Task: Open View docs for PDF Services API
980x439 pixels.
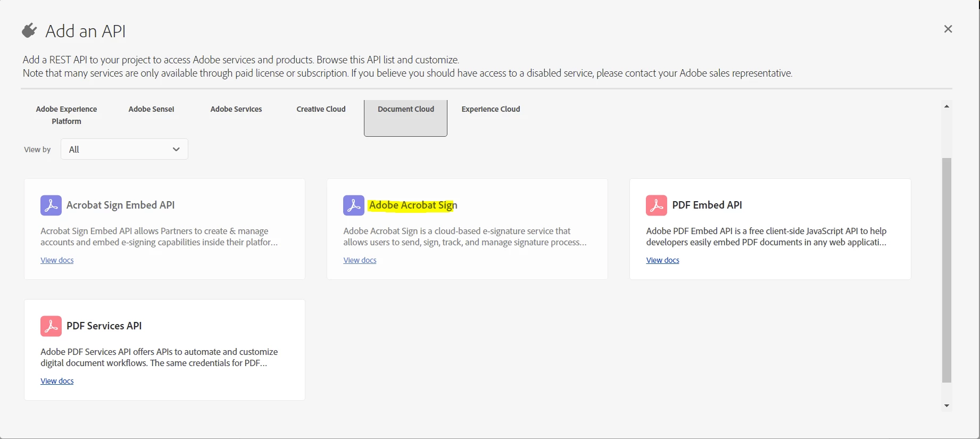Action: pyautogui.click(x=57, y=381)
